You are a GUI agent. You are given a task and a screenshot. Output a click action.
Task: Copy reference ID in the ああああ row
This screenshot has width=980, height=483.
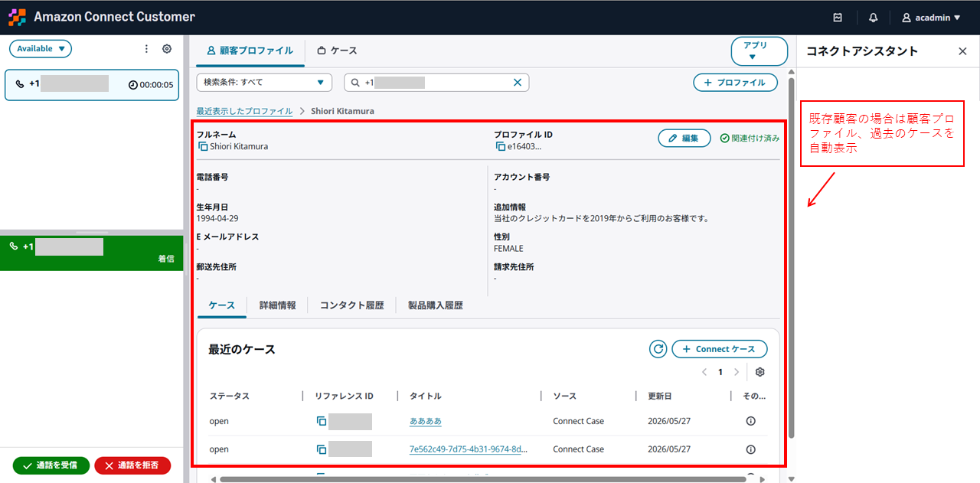322,422
